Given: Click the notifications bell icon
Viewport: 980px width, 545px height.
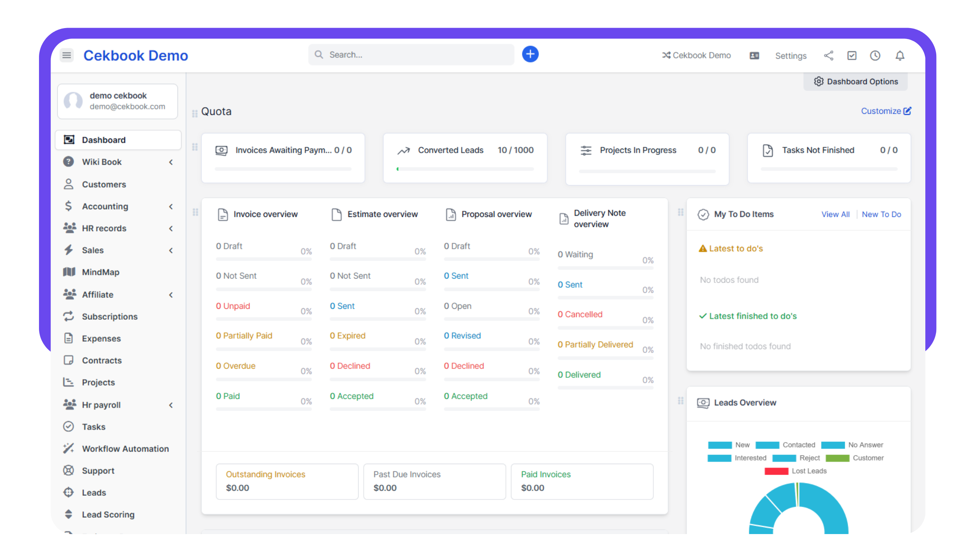Looking at the screenshot, I should tap(900, 55).
